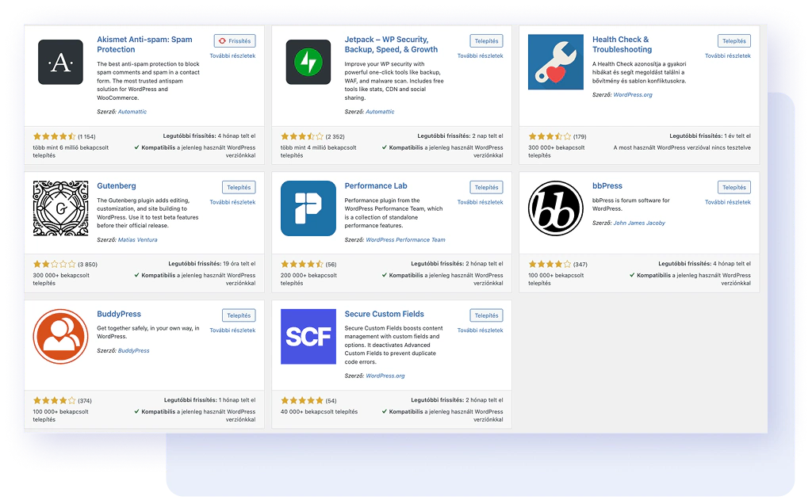The width and height of the screenshot is (812, 504).
Task: Click the Health Check wrench icon
Action: tap(556, 63)
